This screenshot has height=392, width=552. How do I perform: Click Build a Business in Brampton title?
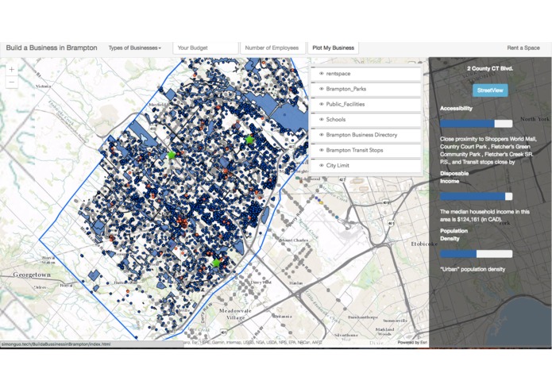click(x=52, y=48)
